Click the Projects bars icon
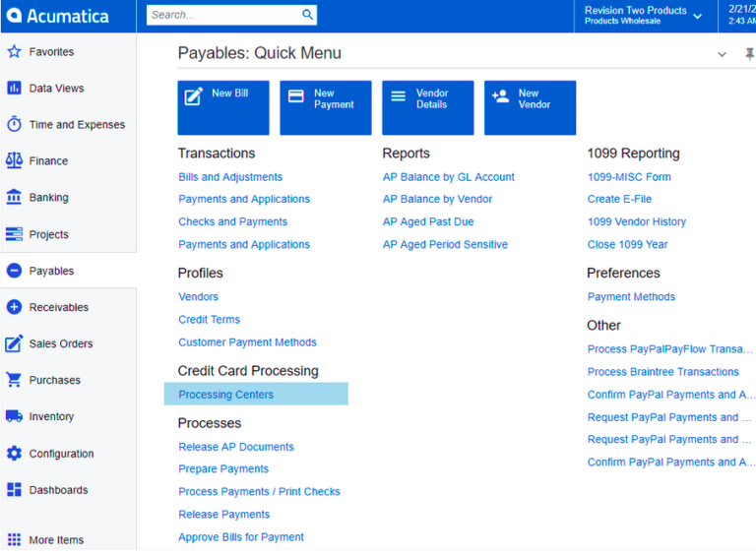The height and width of the screenshot is (557, 756). coord(14,234)
